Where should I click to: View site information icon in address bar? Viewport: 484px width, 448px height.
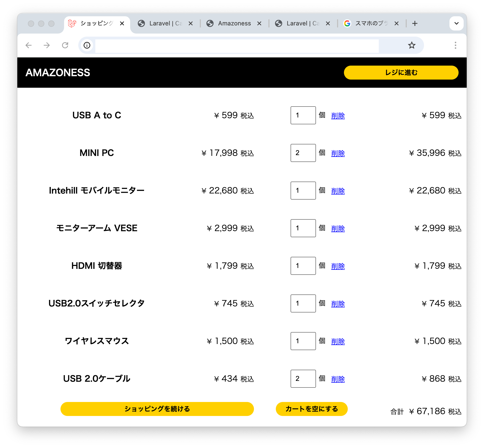pos(87,45)
